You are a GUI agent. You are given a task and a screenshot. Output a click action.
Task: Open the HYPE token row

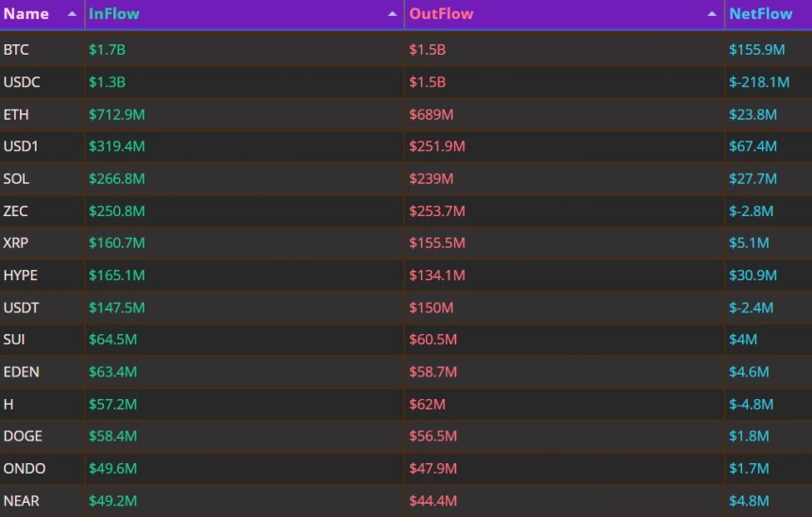406,275
